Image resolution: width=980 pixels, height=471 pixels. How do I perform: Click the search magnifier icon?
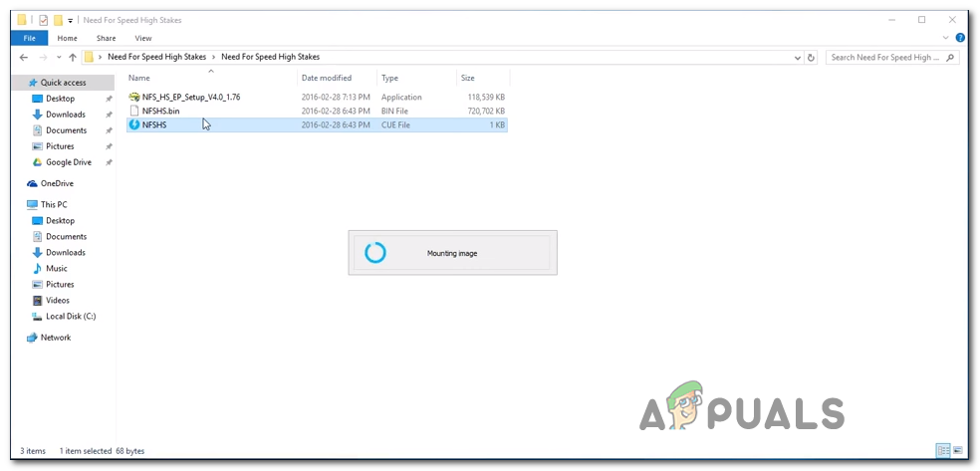click(950, 58)
